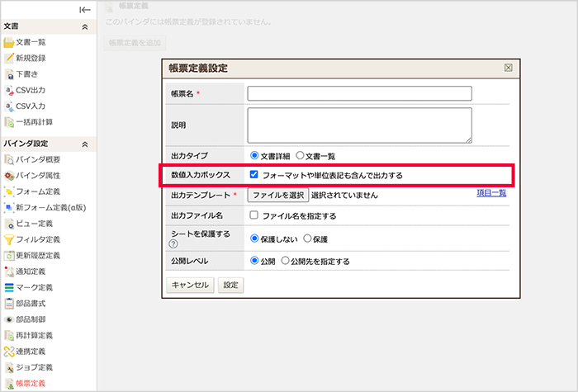Collapse the 文書 section chevron
This screenshot has height=392, width=578.
coord(85,26)
